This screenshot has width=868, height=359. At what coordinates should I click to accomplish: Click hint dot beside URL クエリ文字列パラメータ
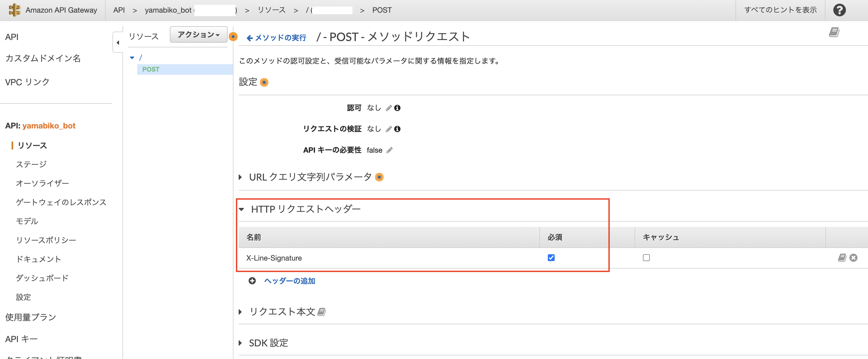379,177
